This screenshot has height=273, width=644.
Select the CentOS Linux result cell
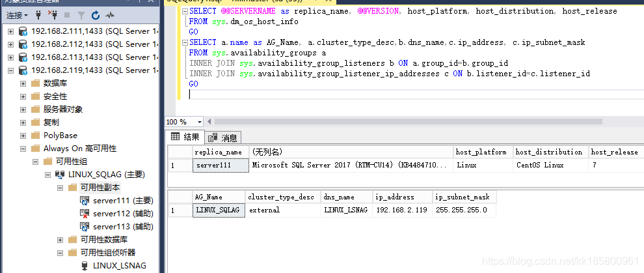(550, 165)
